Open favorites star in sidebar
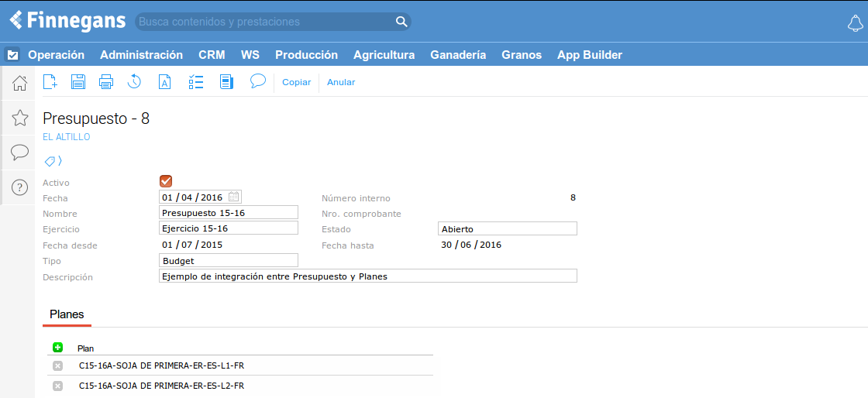 [20, 118]
